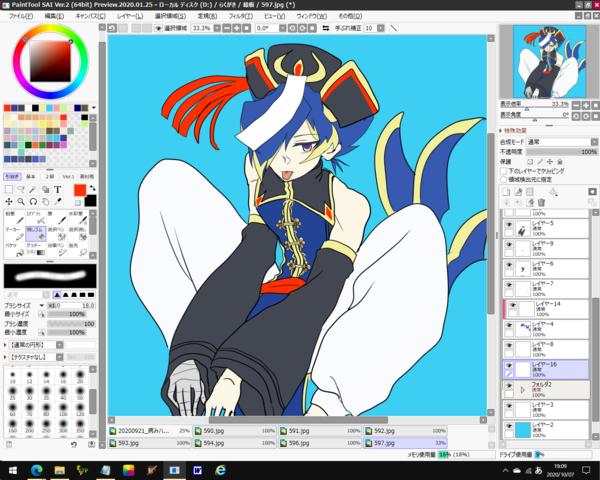This screenshot has height=480, width=600.
Task: Select the move layer tool
Action: pos(9,201)
